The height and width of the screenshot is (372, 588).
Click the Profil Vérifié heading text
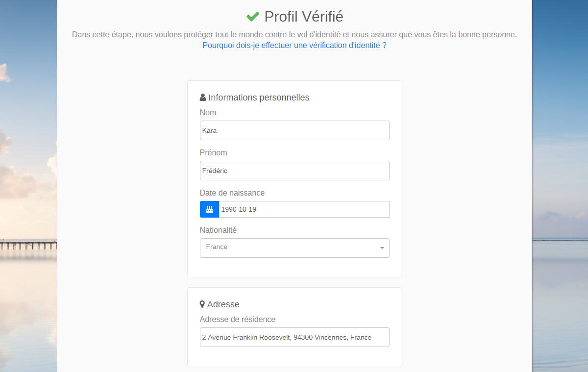tap(304, 17)
